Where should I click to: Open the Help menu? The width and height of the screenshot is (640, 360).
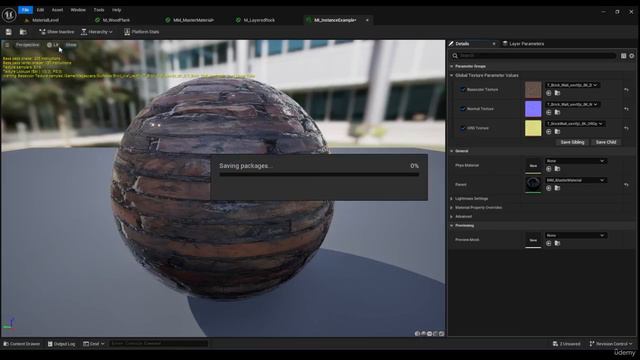[117, 10]
